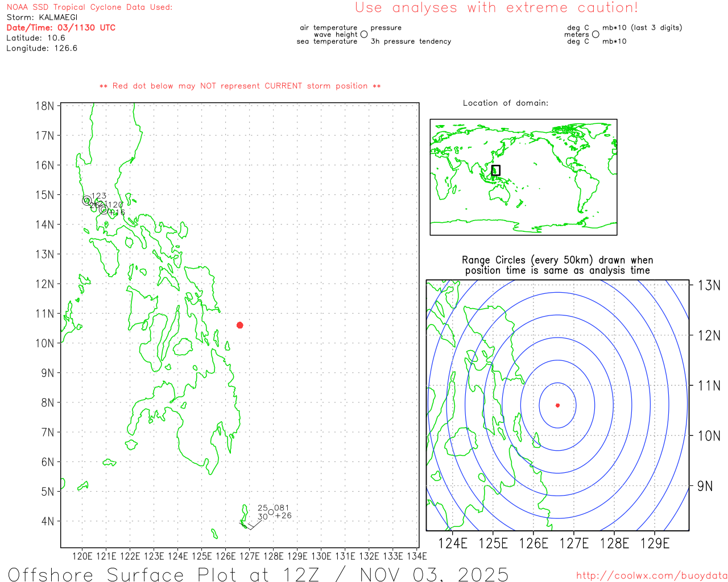Click the red dot disclaimer above the map
Screen dimensions: 728x582
point(240,86)
